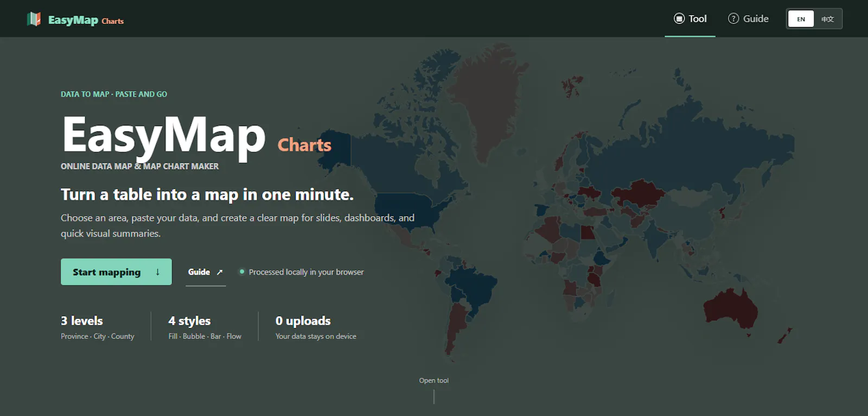Click the '4 styles' stat heading
The height and width of the screenshot is (416, 868).
189,321
